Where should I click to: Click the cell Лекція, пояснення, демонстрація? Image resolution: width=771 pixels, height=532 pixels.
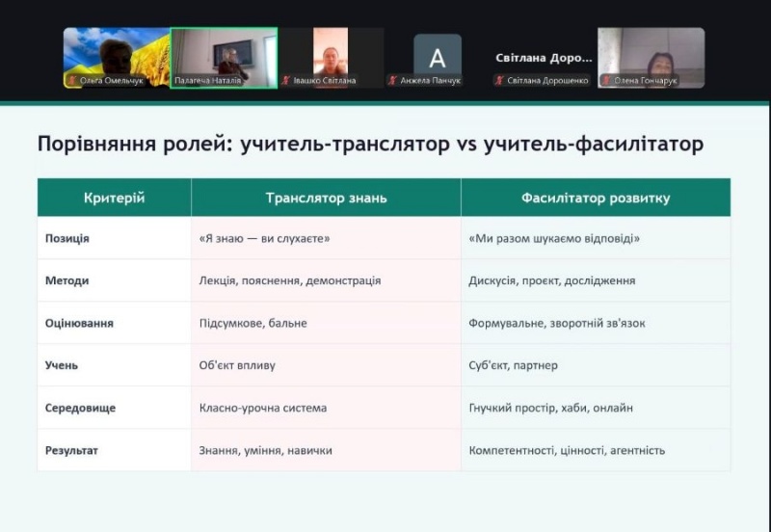coord(289,280)
